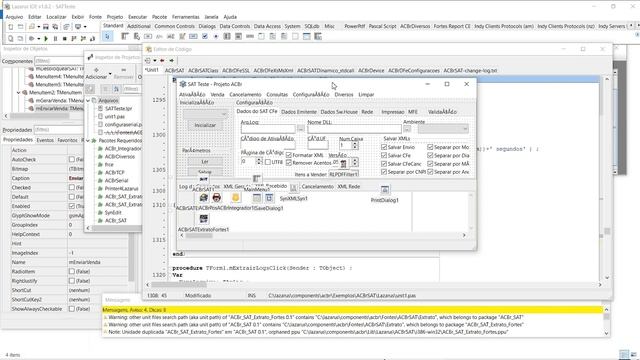Toggle the Remover Acentos checkbox
The image size is (640, 360).
tap(289, 163)
